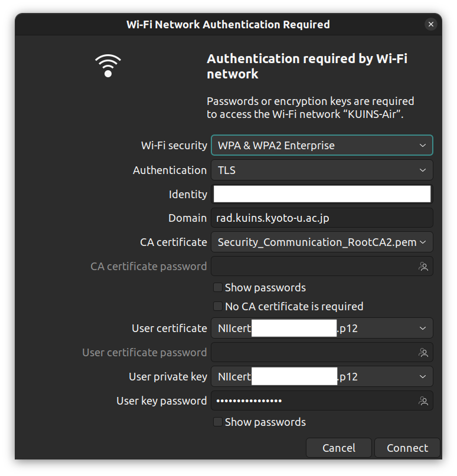
Task: Open the CA certificate file chooser dropdown
Action: pyautogui.click(x=322, y=242)
